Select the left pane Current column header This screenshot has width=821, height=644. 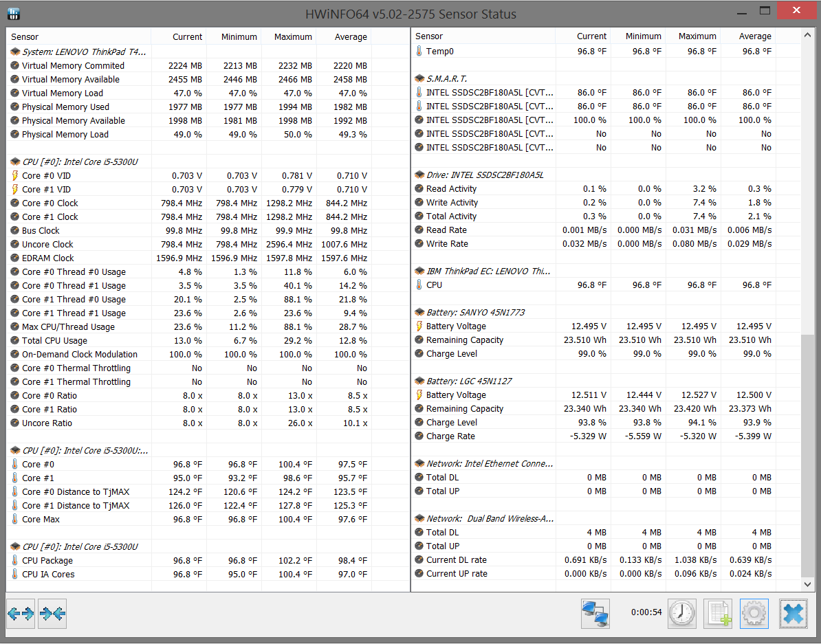click(x=179, y=36)
